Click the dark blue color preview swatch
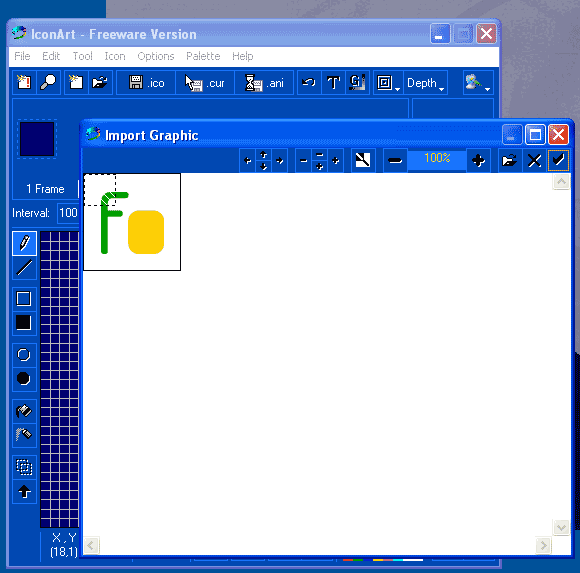The width and height of the screenshot is (580, 573). pos(37,139)
